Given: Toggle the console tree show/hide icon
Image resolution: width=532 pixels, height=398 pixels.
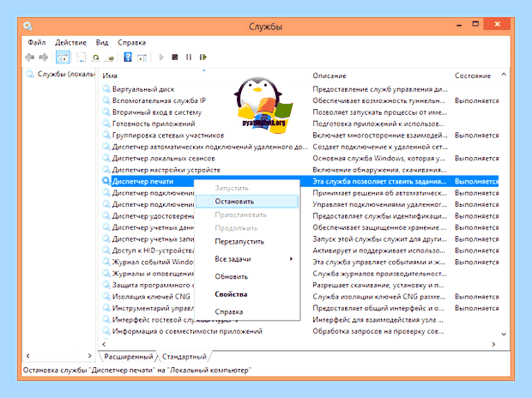Looking at the screenshot, I should [x=63, y=57].
